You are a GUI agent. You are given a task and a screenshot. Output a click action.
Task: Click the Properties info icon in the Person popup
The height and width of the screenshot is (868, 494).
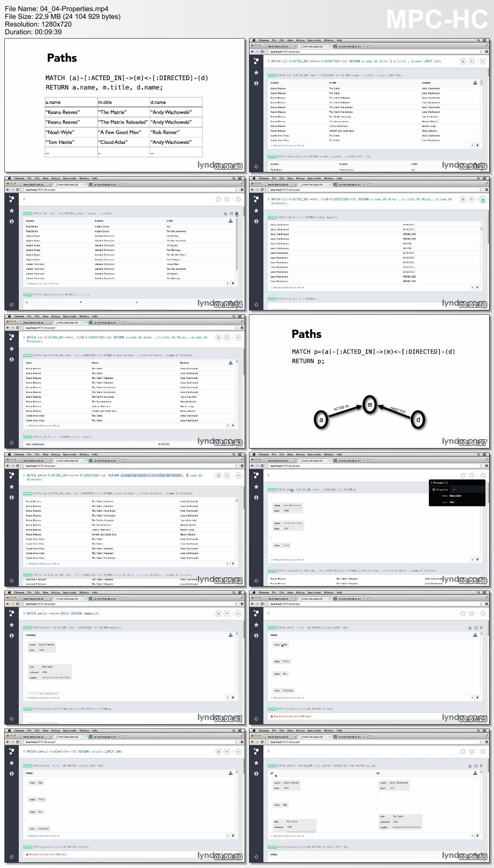tap(434, 490)
